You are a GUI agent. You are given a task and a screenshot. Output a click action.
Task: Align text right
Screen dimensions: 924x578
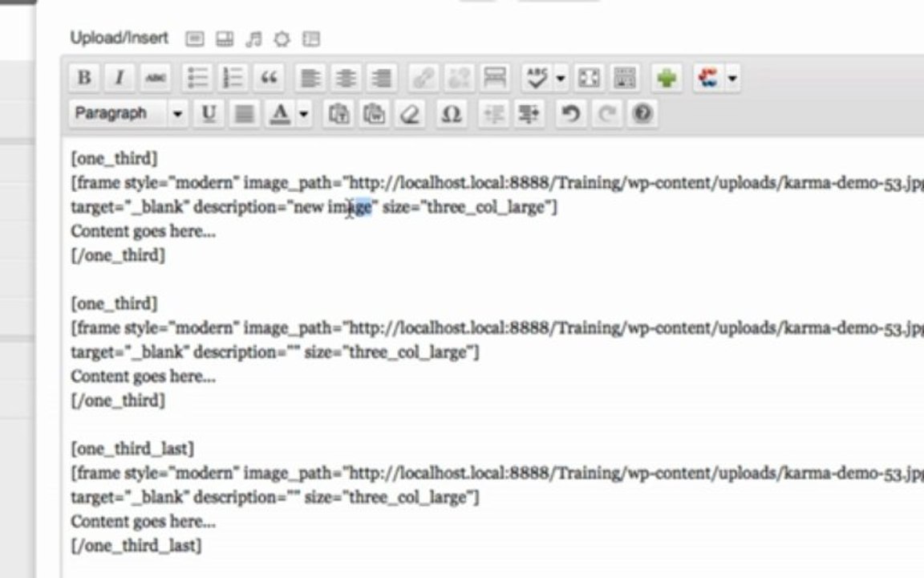click(382, 77)
